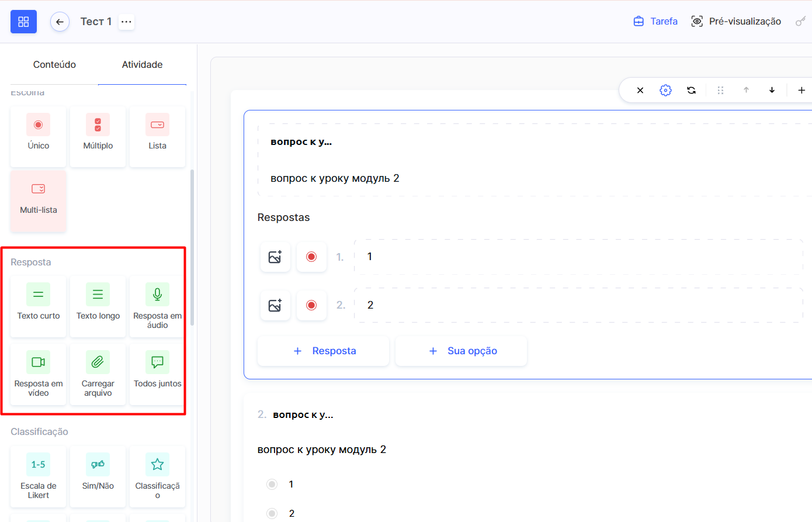812x522 pixels.
Task: Click the apps grid icon in header
Action: [x=23, y=22]
